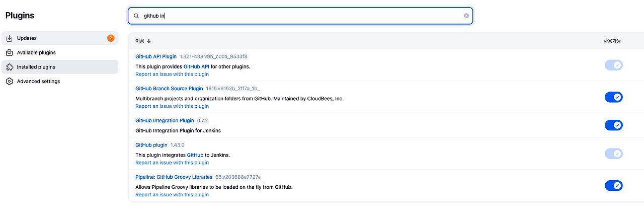Click version text 1815.v9152b_2ff7a_1b_
The width and height of the screenshot is (644, 223).
pos(233,89)
